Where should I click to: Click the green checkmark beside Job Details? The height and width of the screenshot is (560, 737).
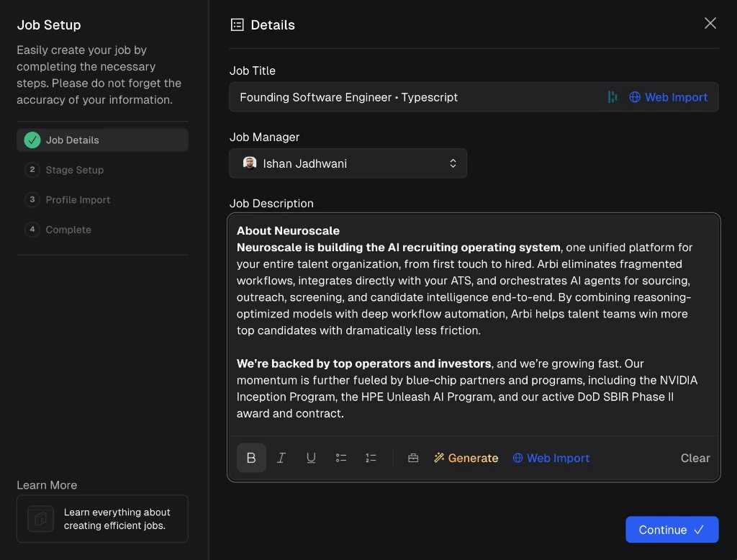(x=32, y=140)
